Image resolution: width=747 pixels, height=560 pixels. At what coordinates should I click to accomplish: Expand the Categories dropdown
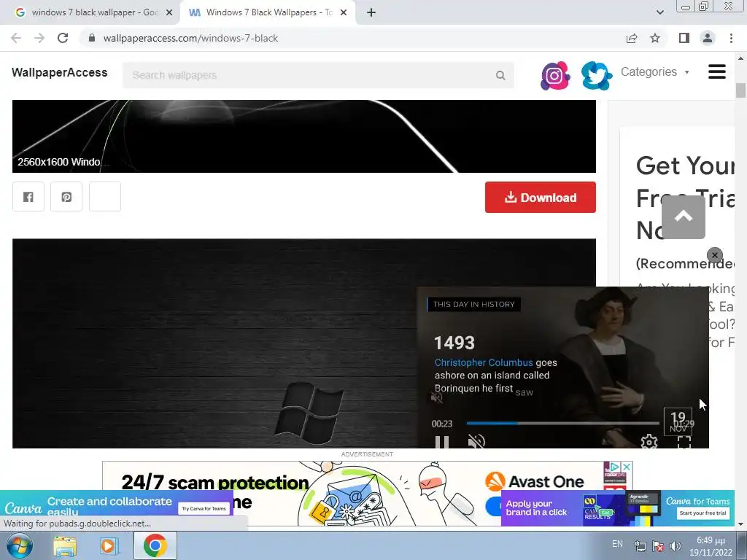[654, 72]
